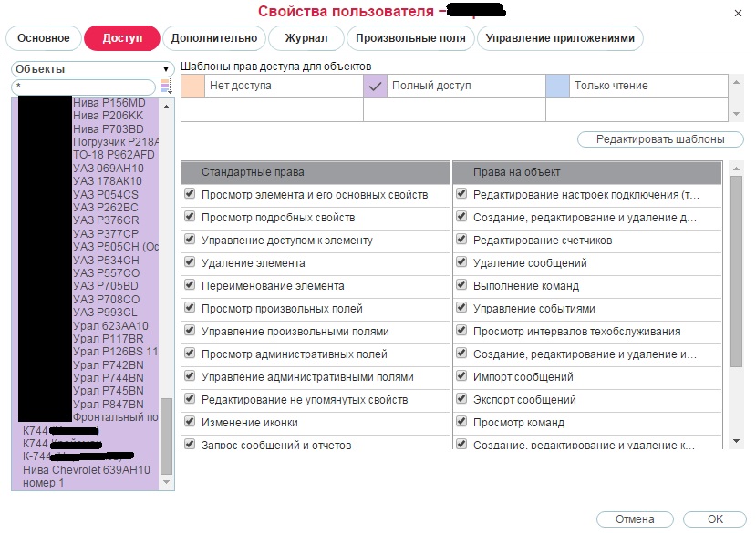Toggle Выполнение команд checkbox

pyautogui.click(x=461, y=285)
